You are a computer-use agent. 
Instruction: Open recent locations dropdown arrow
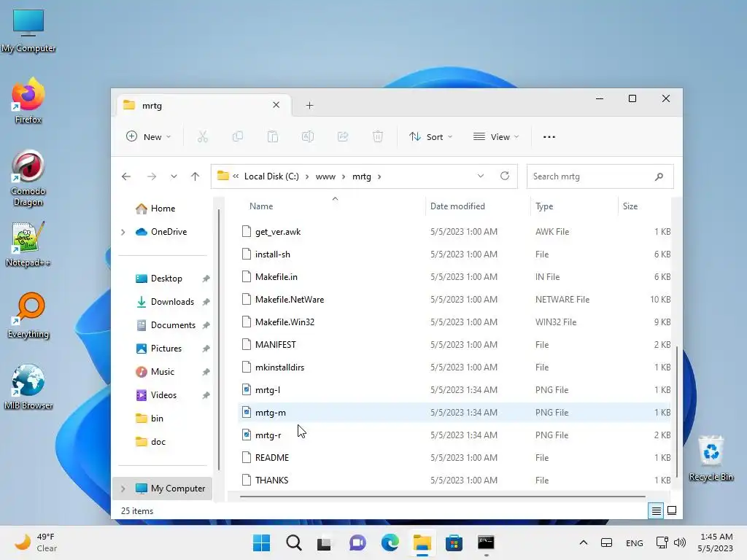(x=174, y=176)
